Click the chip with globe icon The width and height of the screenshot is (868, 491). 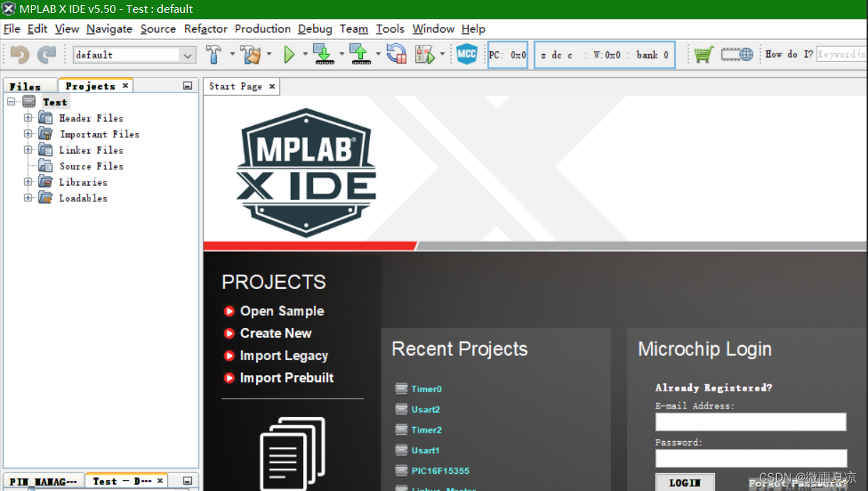pos(736,54)
